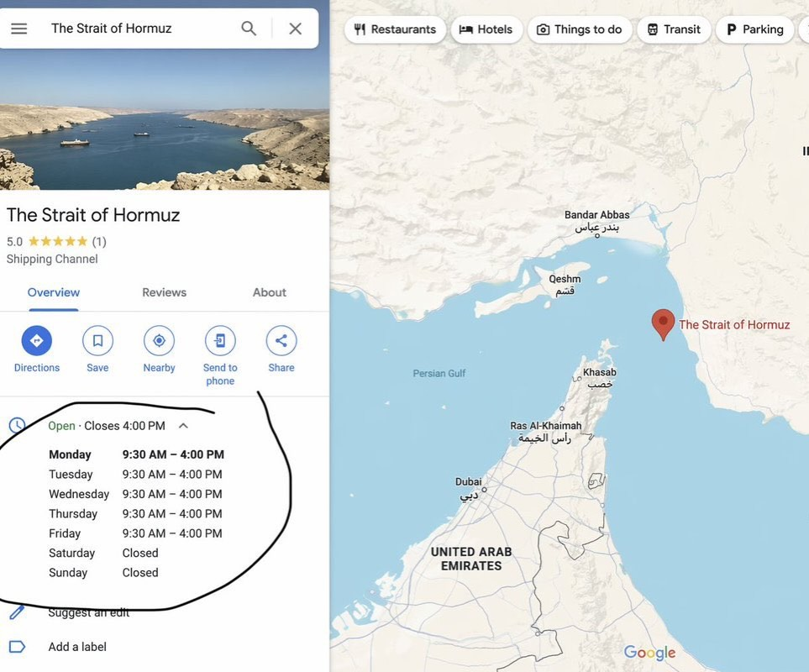Click the Shipping Channel category text
Viewport: 809px width, 672px height.
point(52,259)
